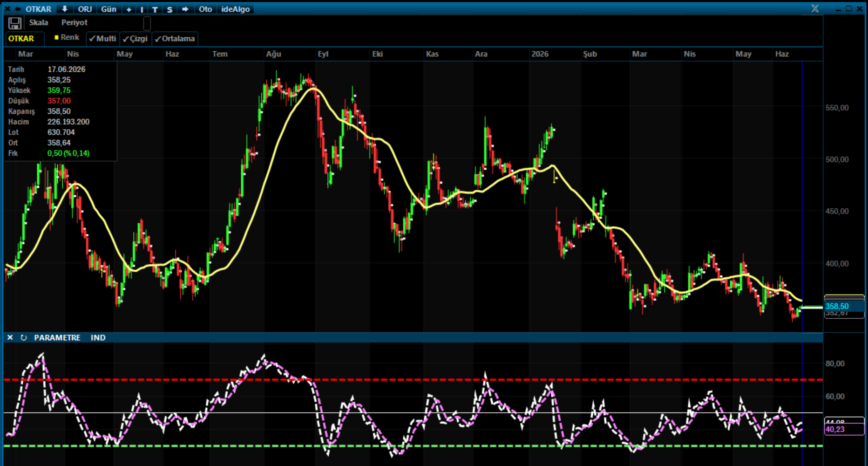Toggle the Multi checkbox
The image size is (868, 466).
click(x=102, y=39)
